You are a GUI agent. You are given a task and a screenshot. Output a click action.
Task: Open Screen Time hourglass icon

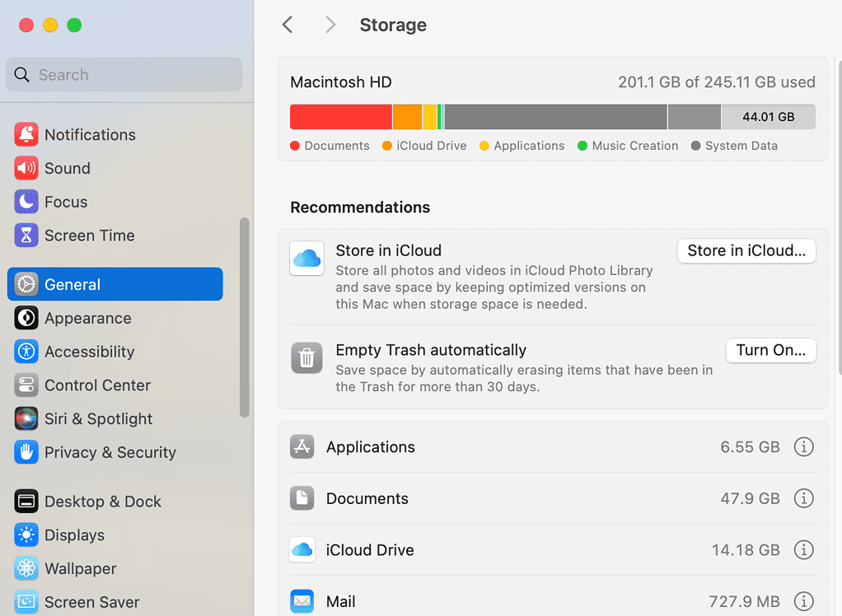26,236
